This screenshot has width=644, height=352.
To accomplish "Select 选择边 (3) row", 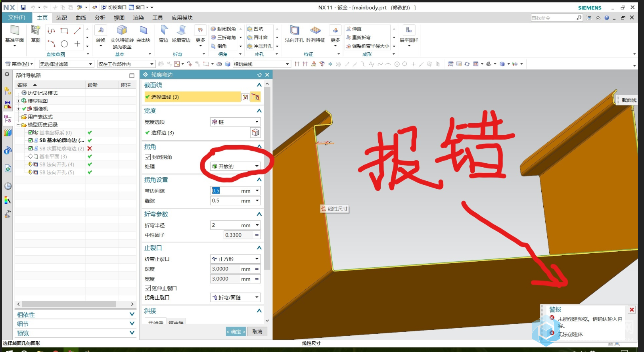I will (197, 132).
